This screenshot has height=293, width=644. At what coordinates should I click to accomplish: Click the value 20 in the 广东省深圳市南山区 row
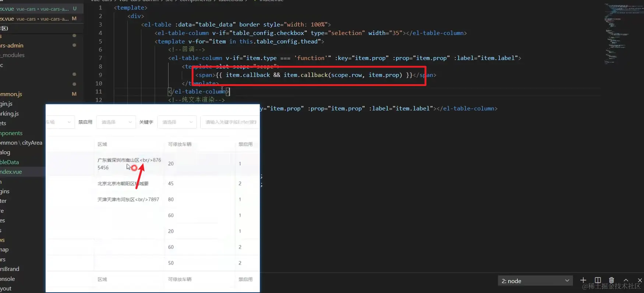pyautogui.click(x=171, y=164)
